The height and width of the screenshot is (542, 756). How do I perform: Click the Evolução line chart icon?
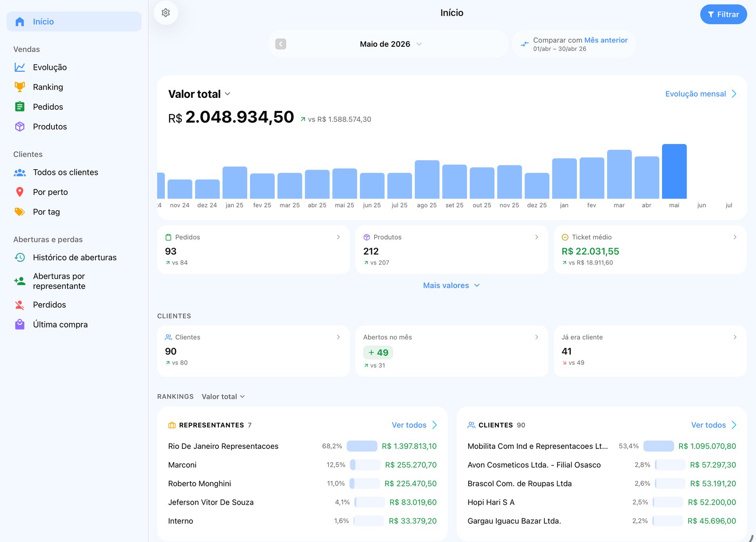20,67
